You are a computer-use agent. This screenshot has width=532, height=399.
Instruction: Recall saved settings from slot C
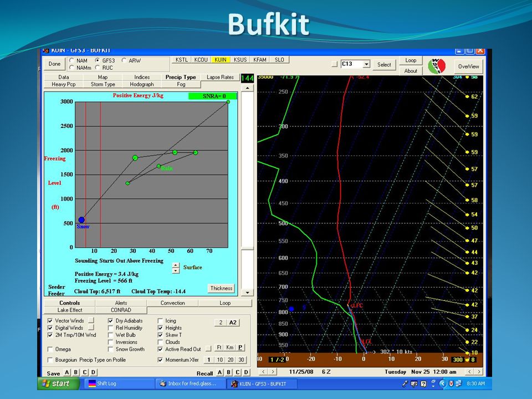tap(238, 372)
